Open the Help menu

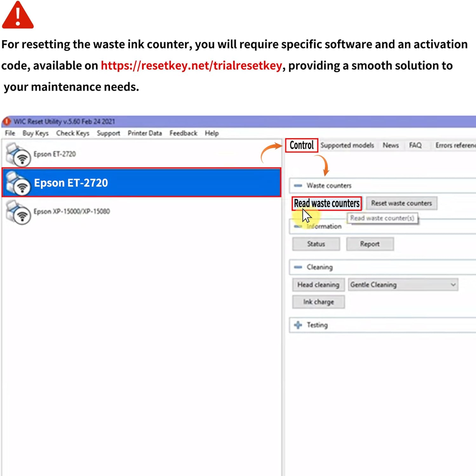[212, 133]
